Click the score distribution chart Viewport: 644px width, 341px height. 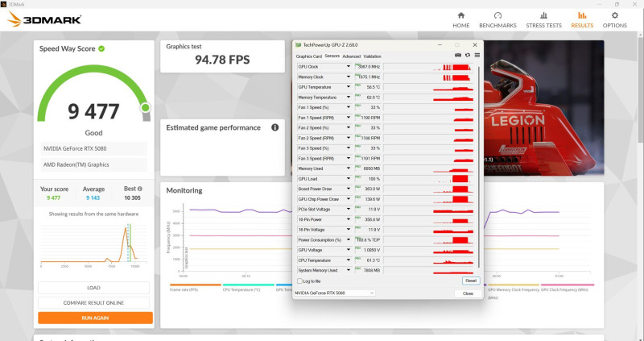(93, 245)
